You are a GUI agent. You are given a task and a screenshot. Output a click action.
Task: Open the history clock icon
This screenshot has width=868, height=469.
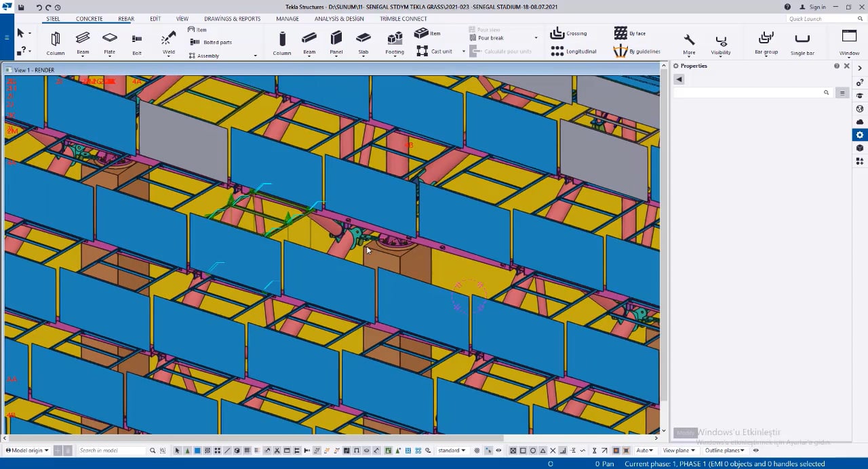point(57,7)
